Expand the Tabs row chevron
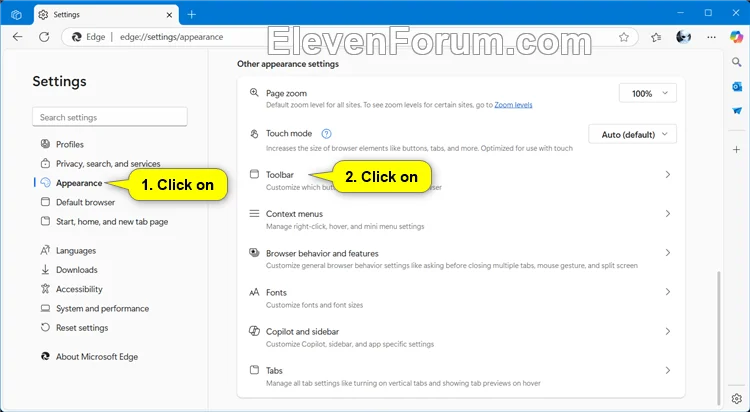This screenshot has width=750, height=412. point(668,370)
